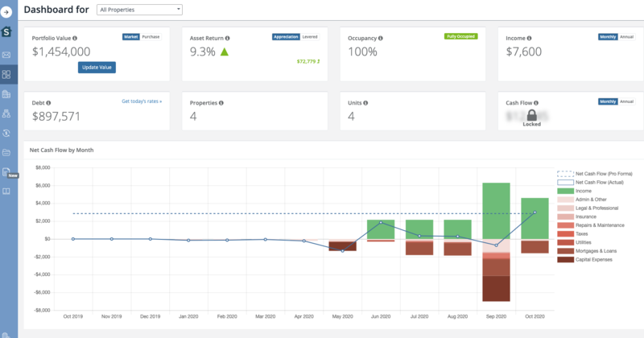Click the hierarchy diagram icon in sidebar
The image size is (644, 338).
[8, 113]
